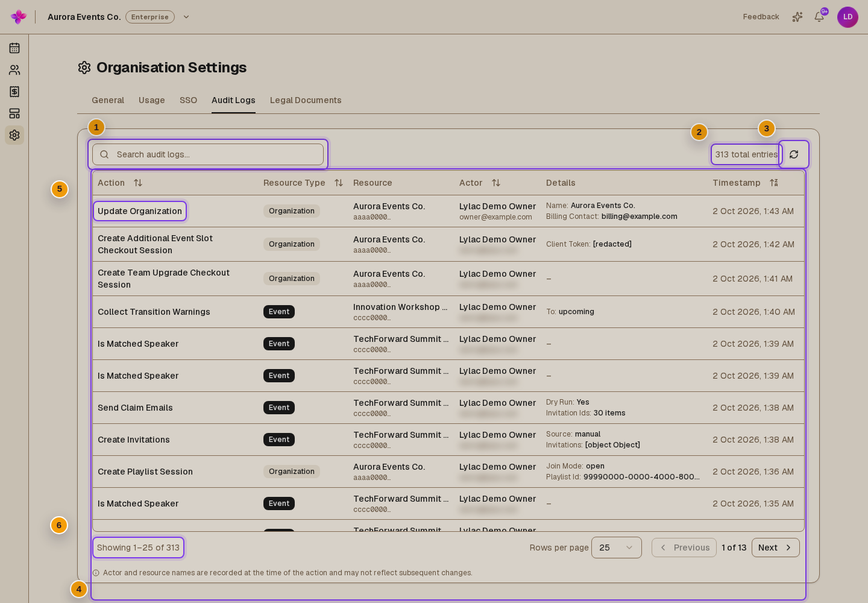Open the AI sparkle assistant icon
This screenshot has width=868, height=603.
(x=797, y=17)
